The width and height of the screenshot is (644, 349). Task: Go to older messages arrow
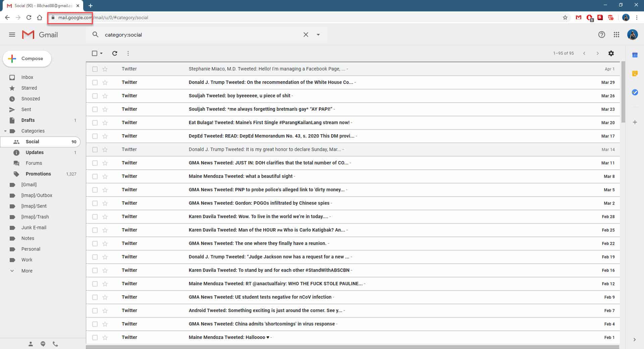click(x=597, y=53)
